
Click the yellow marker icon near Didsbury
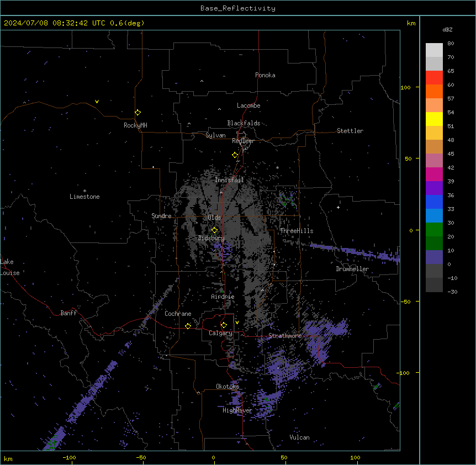click(x=214, y=230)
